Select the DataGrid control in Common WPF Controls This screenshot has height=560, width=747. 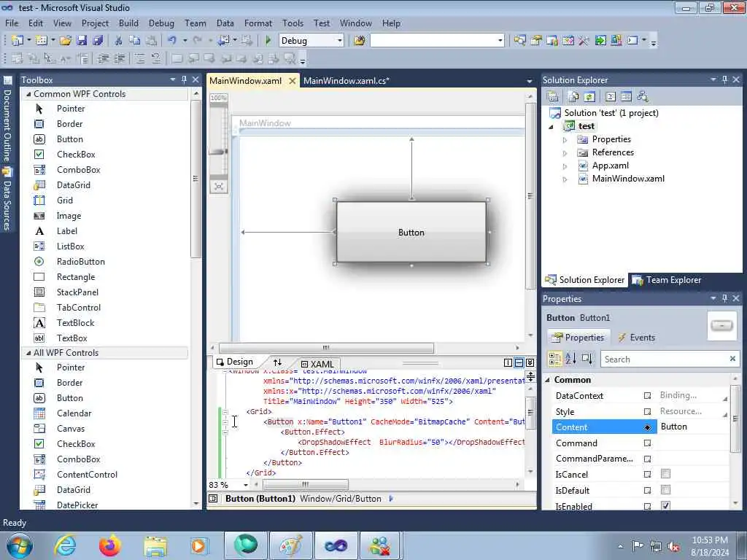74,184
